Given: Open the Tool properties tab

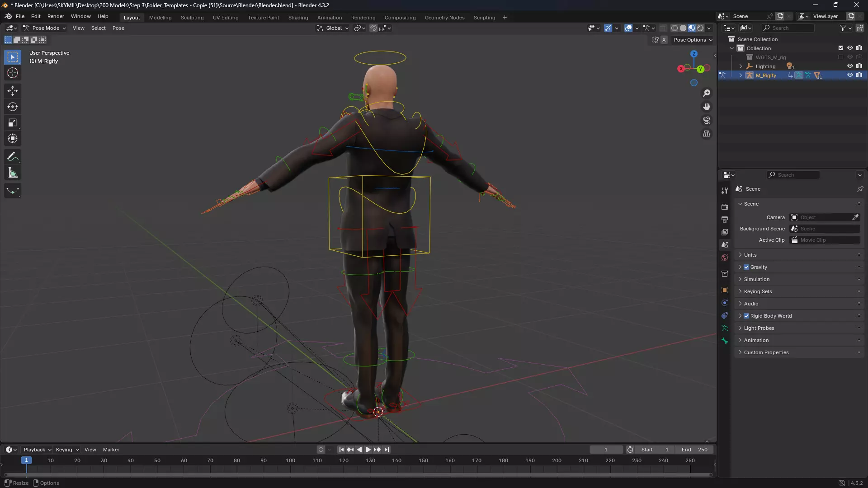Looking at the screenshot, I should point(725,191).
